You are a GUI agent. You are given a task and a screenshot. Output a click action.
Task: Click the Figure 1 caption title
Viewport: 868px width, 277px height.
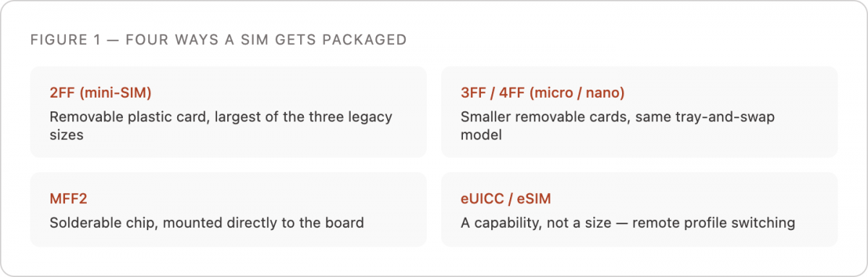[x=218, y=40]
